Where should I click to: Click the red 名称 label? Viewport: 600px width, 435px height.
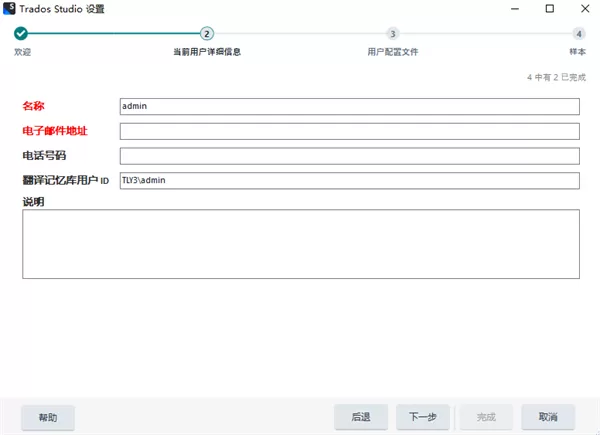(x=33, y=106)
